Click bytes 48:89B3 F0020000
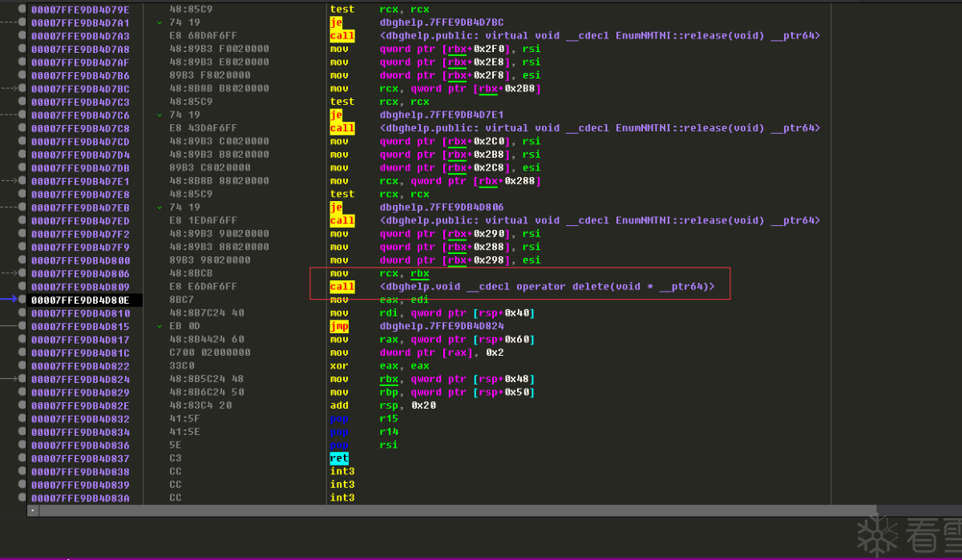Screen dimensions: 962x560 (219, 49)
